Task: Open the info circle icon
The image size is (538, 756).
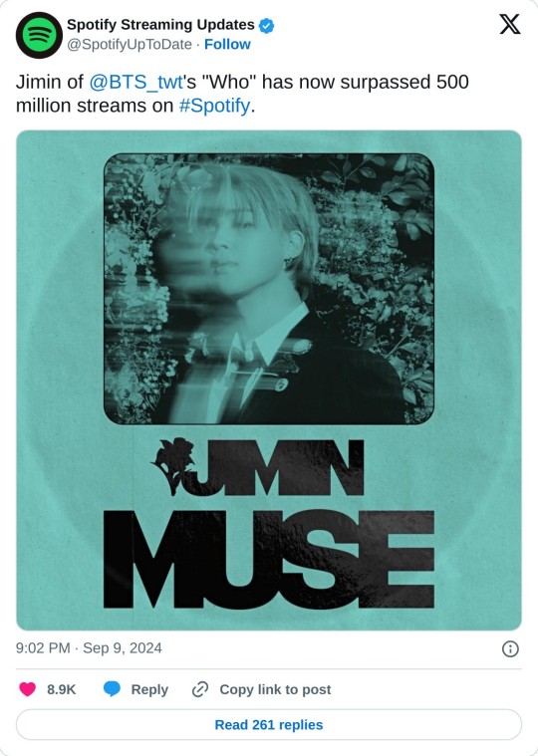Action: pos(510,649)
